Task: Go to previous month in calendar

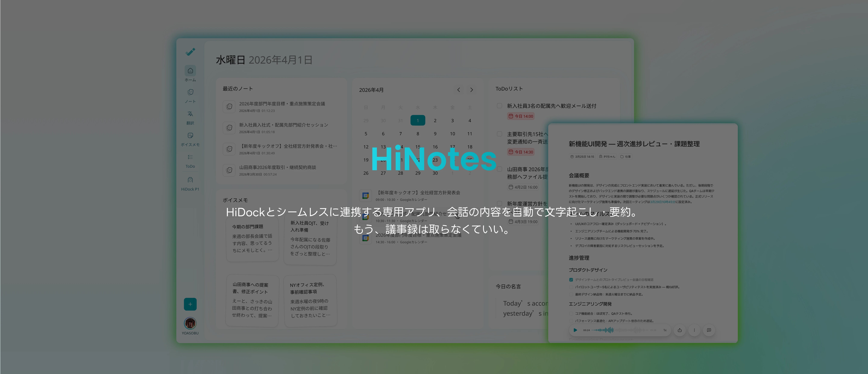Action: click(x=458, y=90)
